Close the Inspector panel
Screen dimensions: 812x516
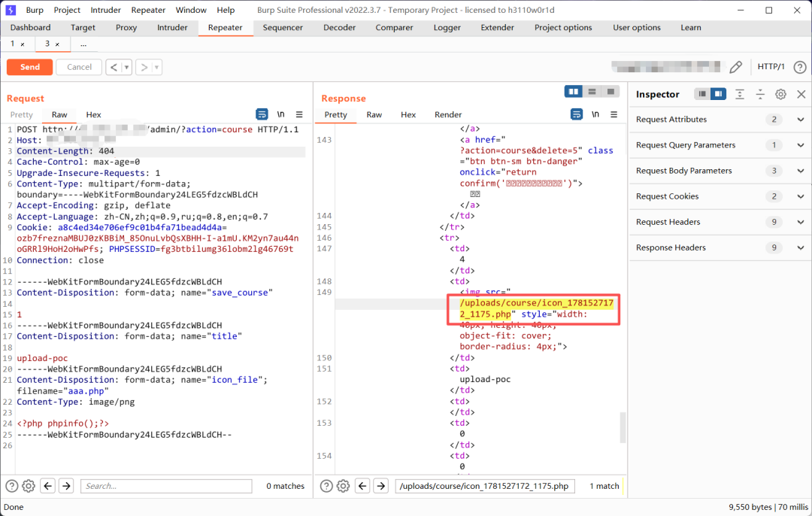[801, 94]
